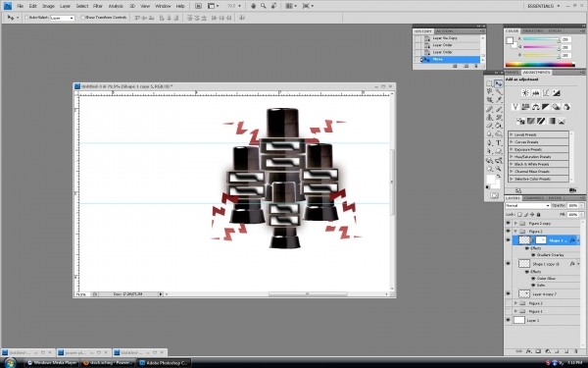The image size is (588, 368).
Task: Add a layer style via fx icon
Action: click(529, 351)
